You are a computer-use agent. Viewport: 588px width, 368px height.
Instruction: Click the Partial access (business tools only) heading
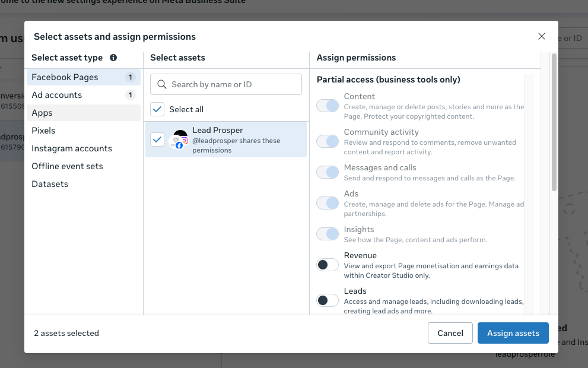click(388, 80)
